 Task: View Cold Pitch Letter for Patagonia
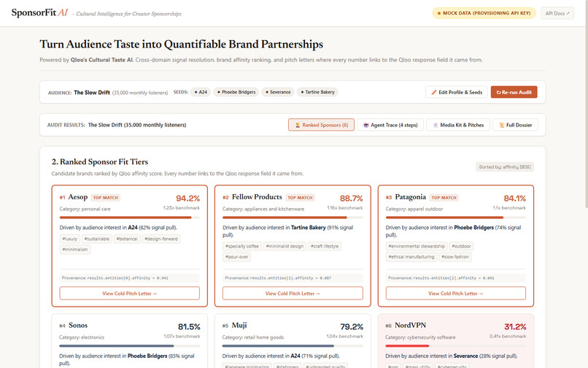click(x=456, y=294)
